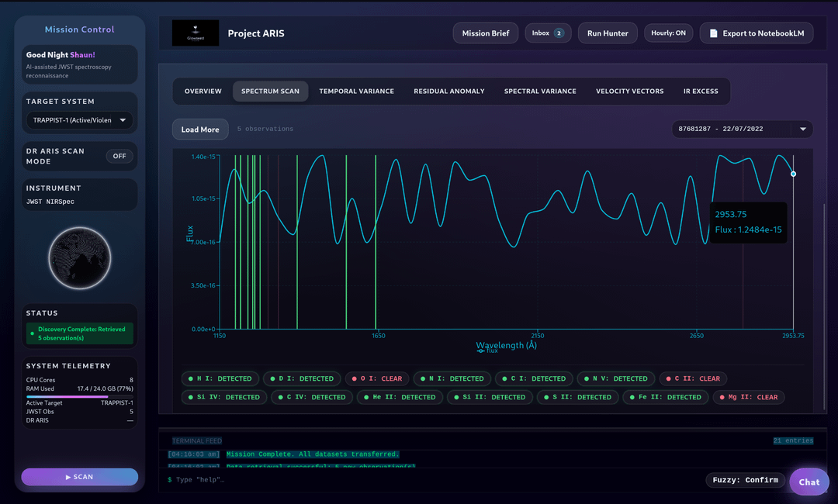Open the IR Excess tab
Image resolution: width=838 pixels, height=504 pixels.
(x=701, y=91)
